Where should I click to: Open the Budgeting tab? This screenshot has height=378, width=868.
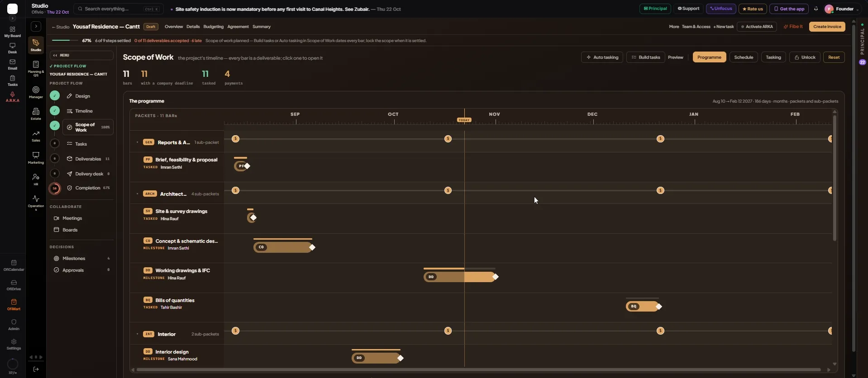214,27
